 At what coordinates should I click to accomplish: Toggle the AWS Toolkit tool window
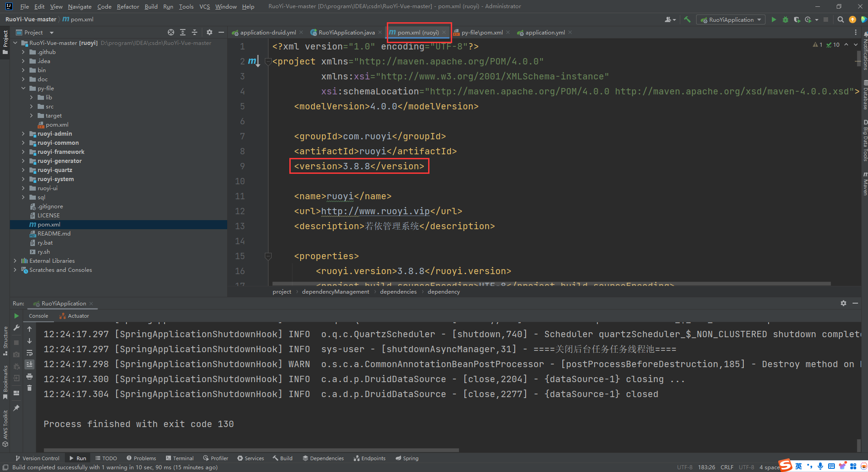[x=5, y=428]
